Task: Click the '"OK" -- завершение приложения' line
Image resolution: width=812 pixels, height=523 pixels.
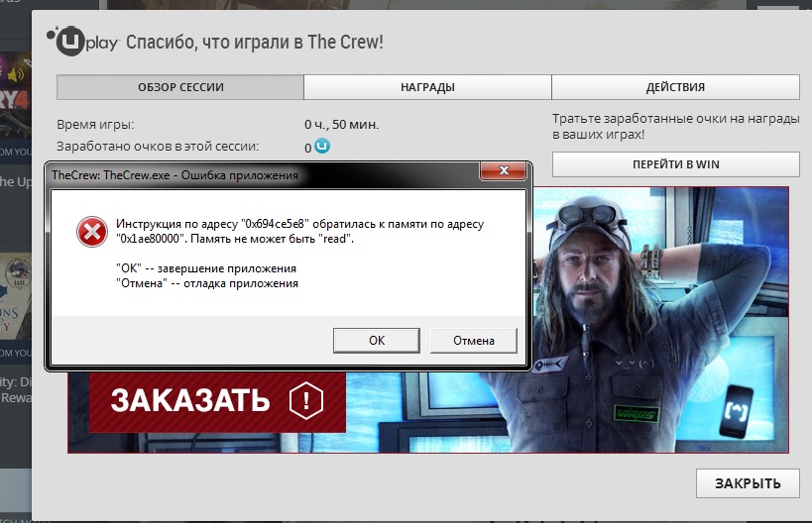Action: click(206, 268)
